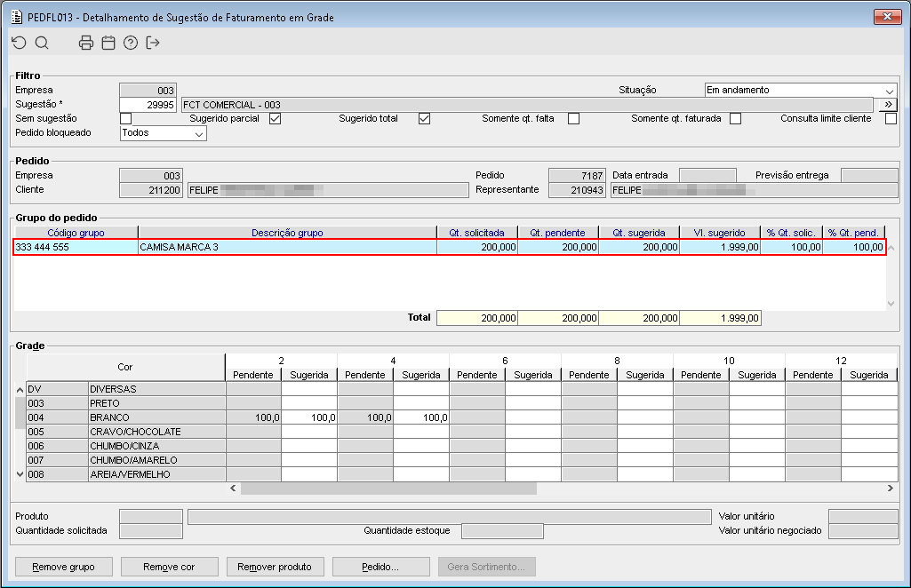The height and width of the screenshot is (588, 911).
Task: Uncheck the Sugerido parcial checkbox
Action: [x=275, y=119]
